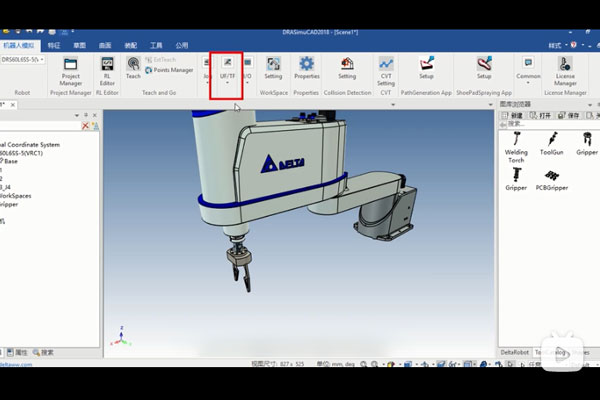Click the greyed ExtTeach option
Image resolution: width=600 pixels, height=400 pixels.
tap(161, 60)
